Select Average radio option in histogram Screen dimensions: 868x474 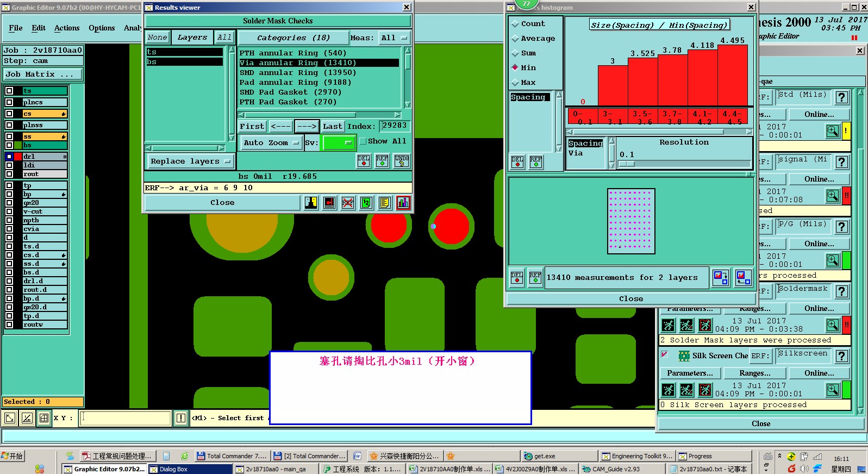pos(515,39)
